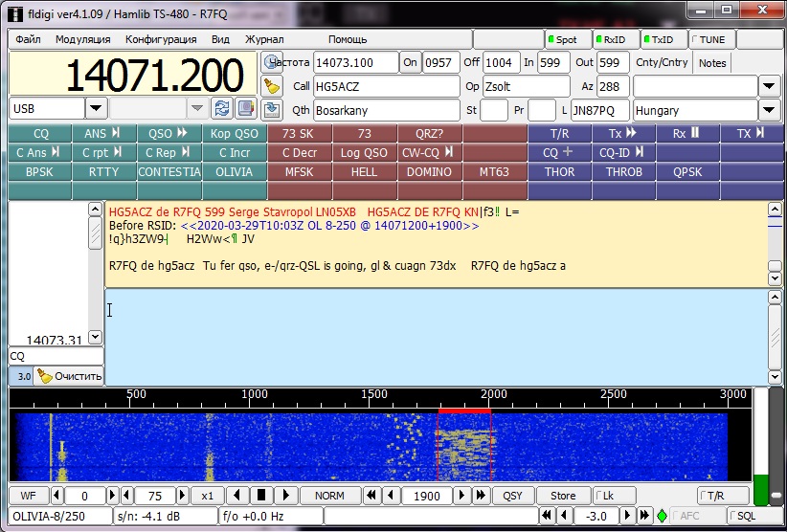The image size is (787, 532).
Task: Open the Конфигурация menu
Action: coord(160,39)
